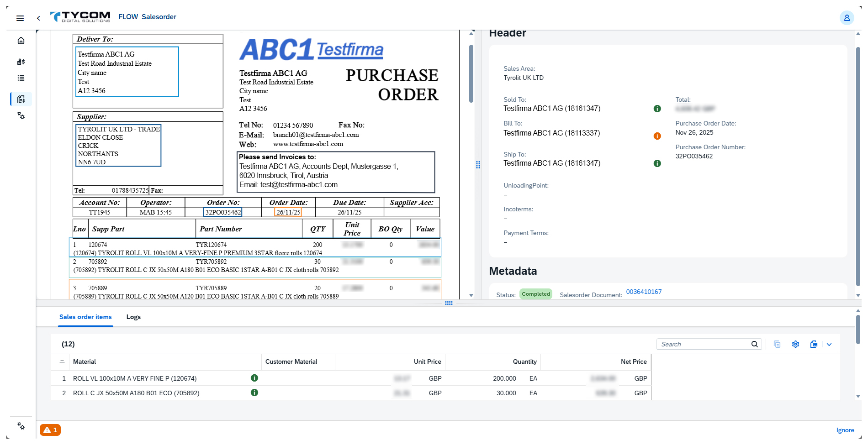Click the green info icon beside Sold To
Viewport: 868px width, 445px height.
tap(657, 109)
